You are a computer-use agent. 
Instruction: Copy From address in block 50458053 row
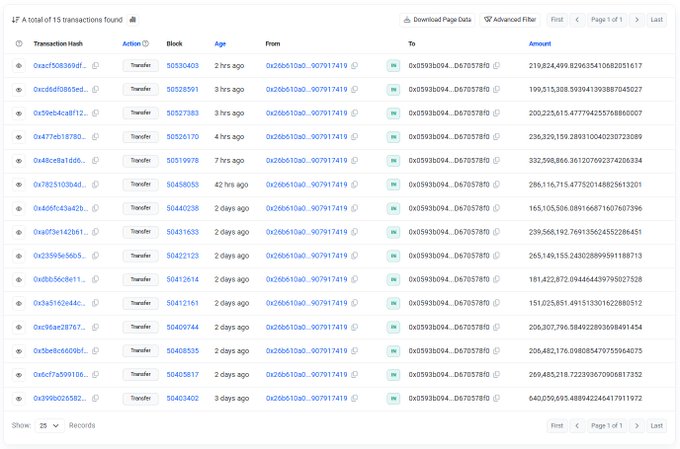click(x=355, y=184)
